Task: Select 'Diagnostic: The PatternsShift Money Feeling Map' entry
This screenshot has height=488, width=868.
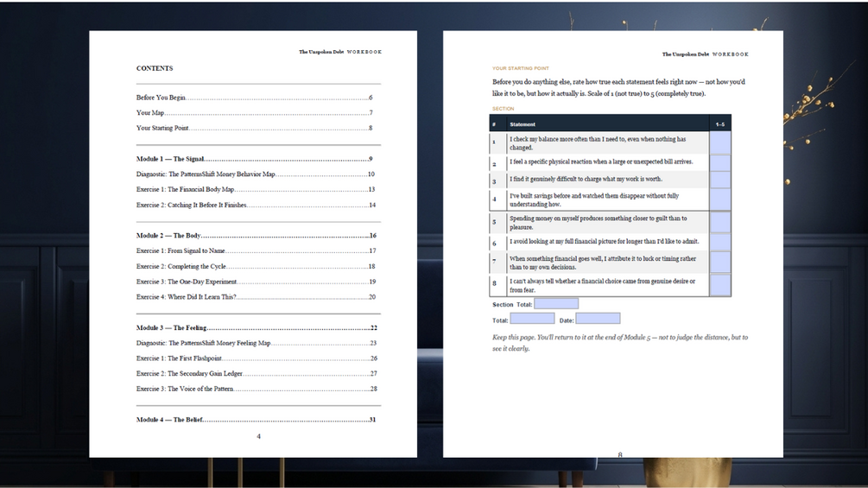Action: 257,343
